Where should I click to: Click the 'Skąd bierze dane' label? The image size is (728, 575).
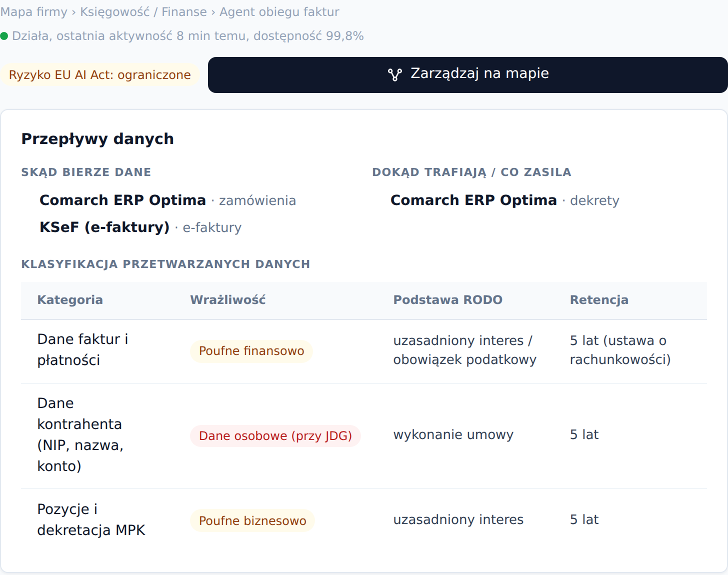pos(86,172)
